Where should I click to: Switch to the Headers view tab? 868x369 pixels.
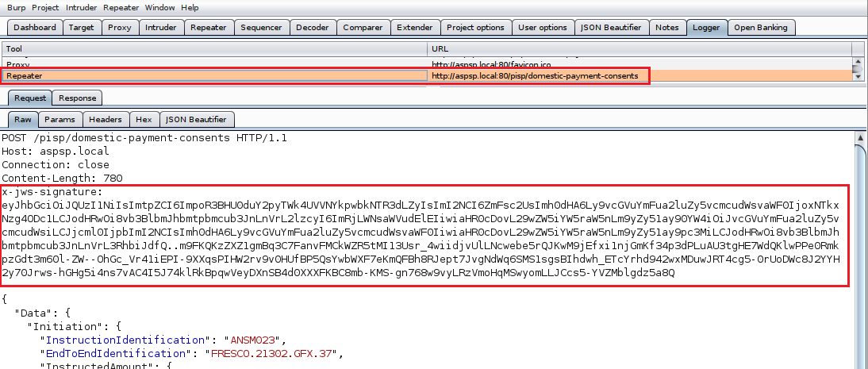click(x=106, y=119)
